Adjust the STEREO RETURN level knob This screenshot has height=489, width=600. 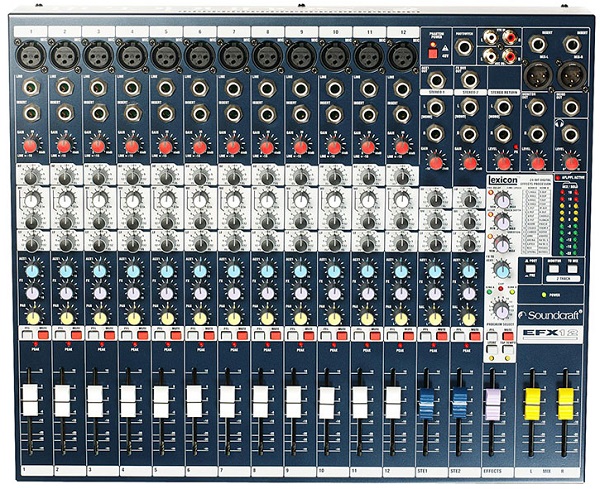point(504,163)
